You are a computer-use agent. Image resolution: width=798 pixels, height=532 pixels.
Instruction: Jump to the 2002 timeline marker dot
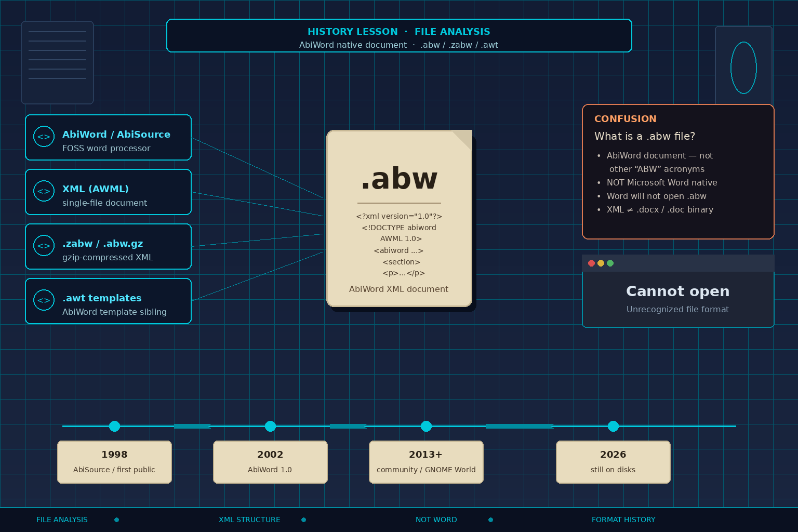point(270,426)
